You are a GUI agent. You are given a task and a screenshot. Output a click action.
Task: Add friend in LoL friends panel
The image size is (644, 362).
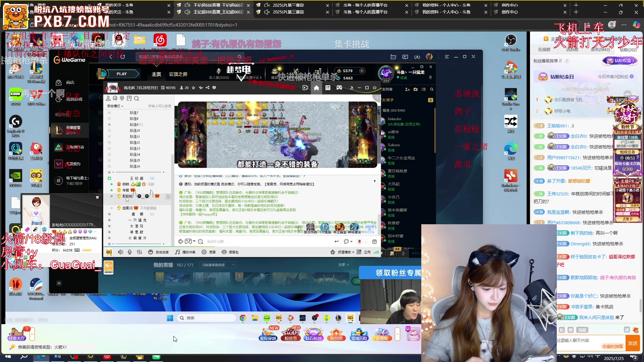pos(407,89)
